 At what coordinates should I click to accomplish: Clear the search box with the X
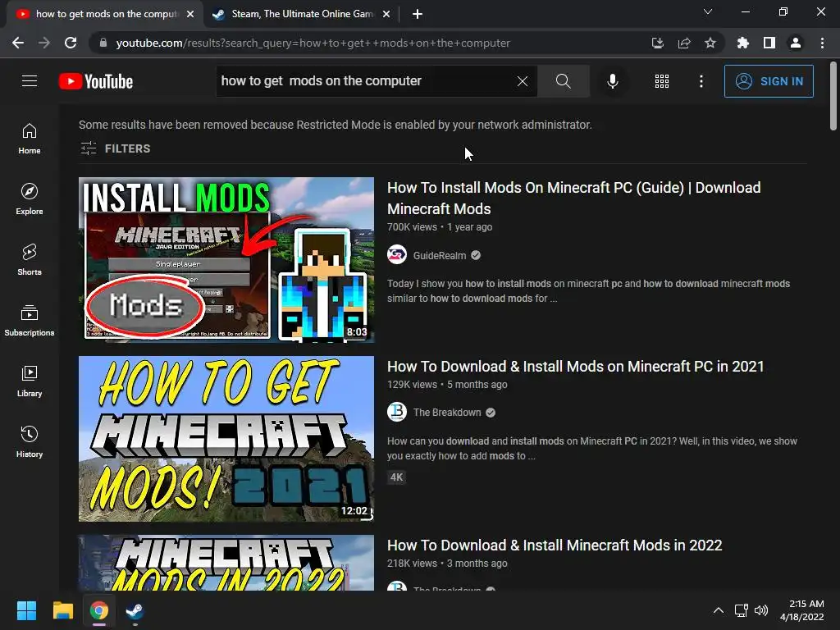click(523, 81)
